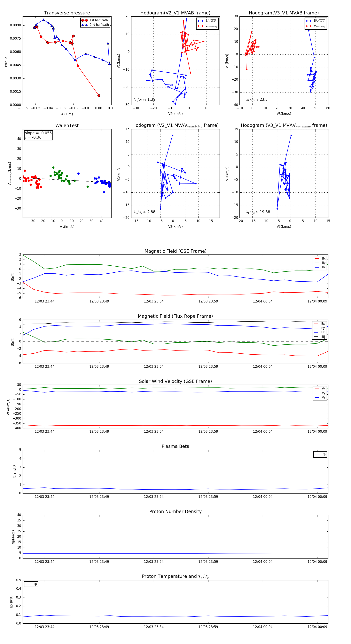Select the "Hodogram(V3_V1 MVAB frame)" title

[284, 13]
